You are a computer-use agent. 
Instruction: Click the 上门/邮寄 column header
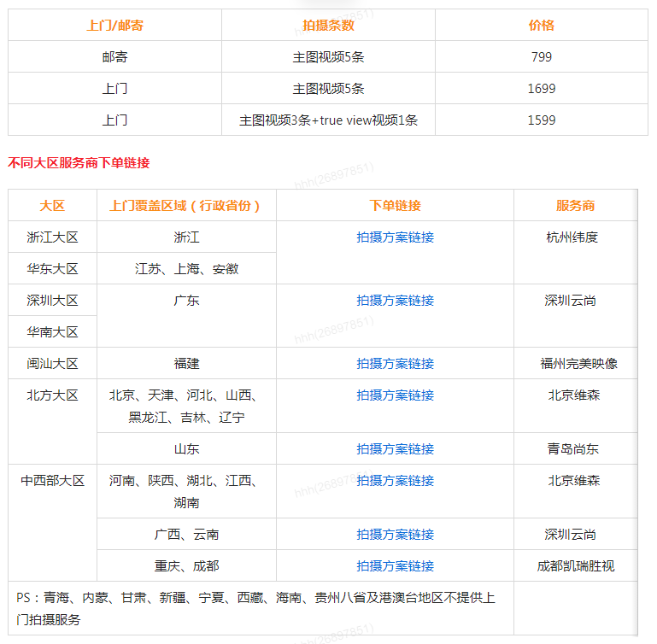click(x=115, y=26)
